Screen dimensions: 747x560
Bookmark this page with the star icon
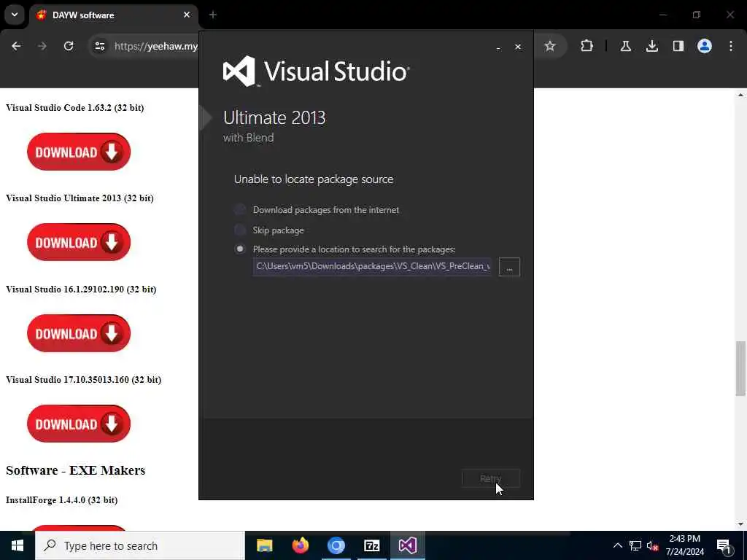550,46
